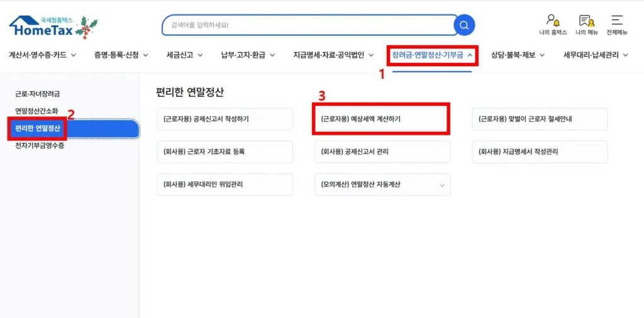
Task: Expand (모의계산) 연말정산 자동계산 dropdown
Action: 382,185
